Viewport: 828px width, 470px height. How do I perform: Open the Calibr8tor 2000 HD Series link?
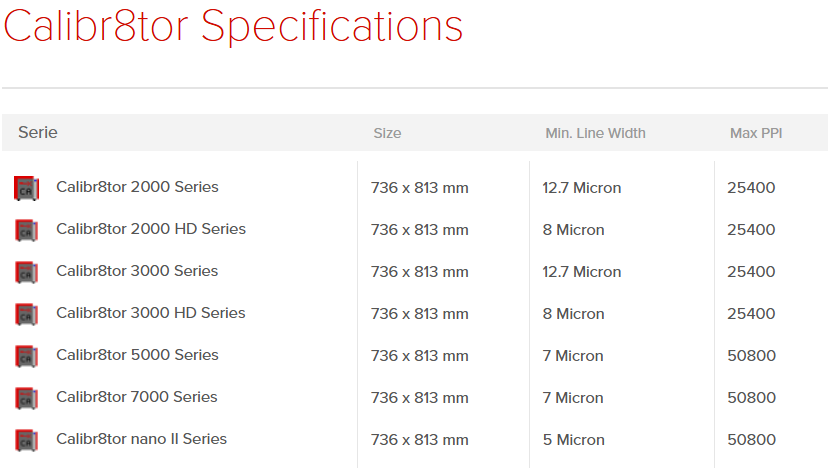point(151,229)
